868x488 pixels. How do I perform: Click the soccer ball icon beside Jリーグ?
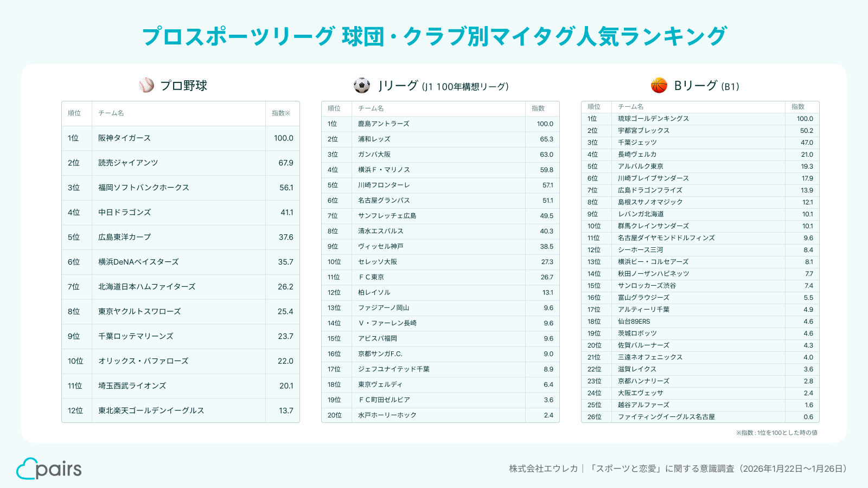point(362,85)
